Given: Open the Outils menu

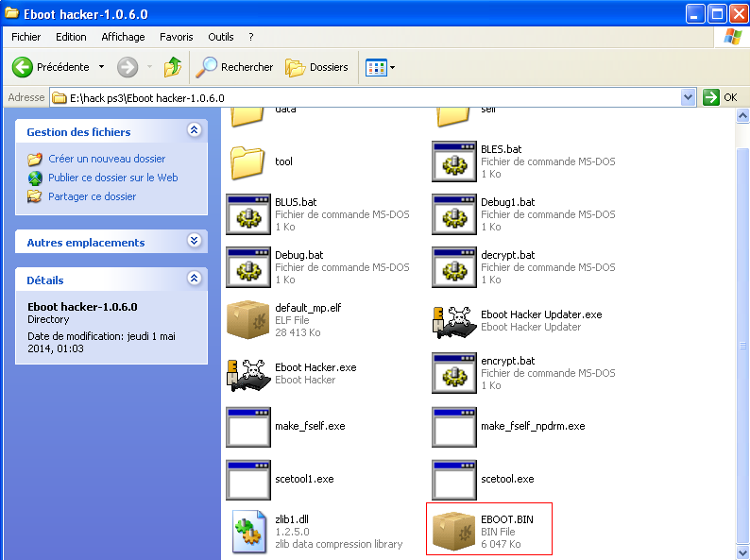Looking at the screenshot, I should [220, 37].
